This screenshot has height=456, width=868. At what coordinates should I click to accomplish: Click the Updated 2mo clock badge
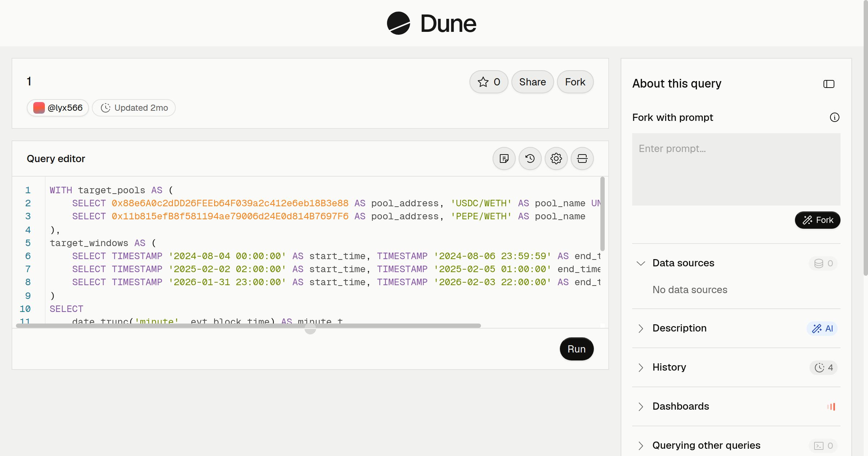point(134,108)
